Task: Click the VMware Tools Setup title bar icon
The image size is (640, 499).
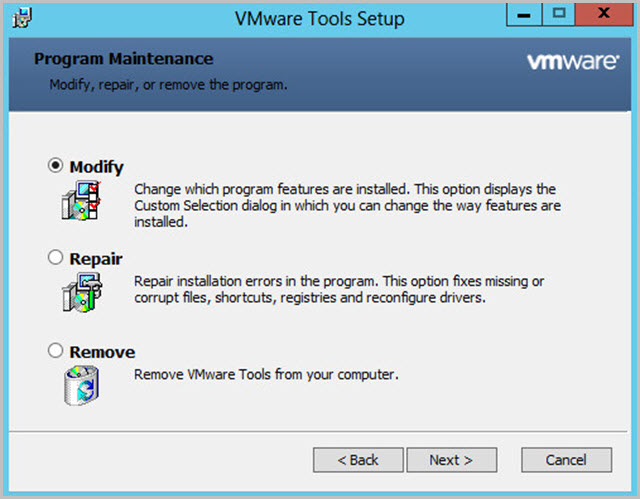Action: click(x=22, y=18)
